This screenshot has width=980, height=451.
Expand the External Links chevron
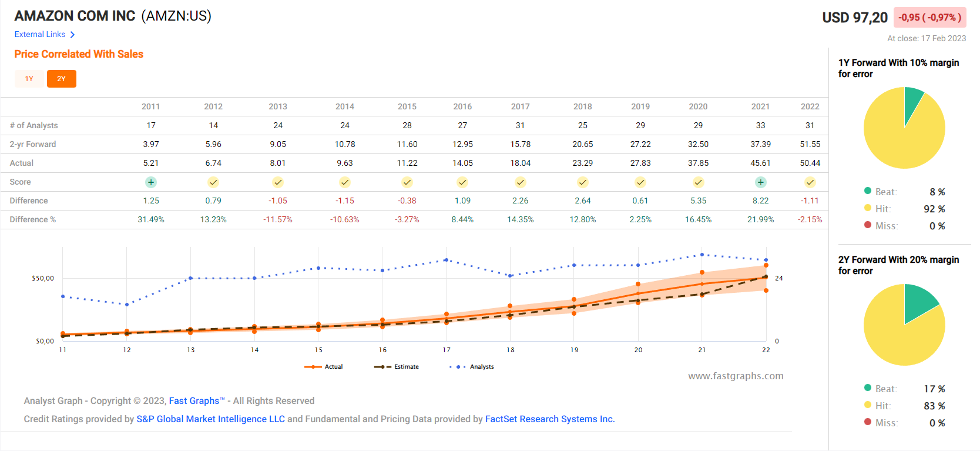point(72,35)
